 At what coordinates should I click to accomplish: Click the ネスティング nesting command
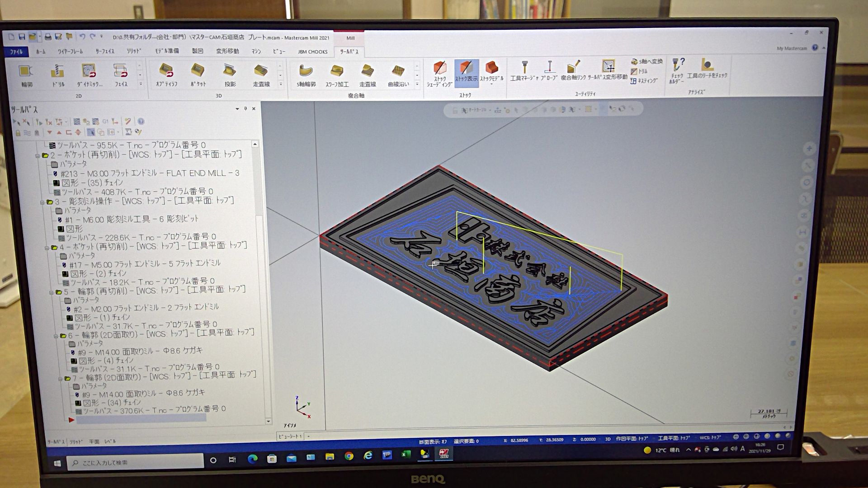pyautogui.click(x=645, y=81)
